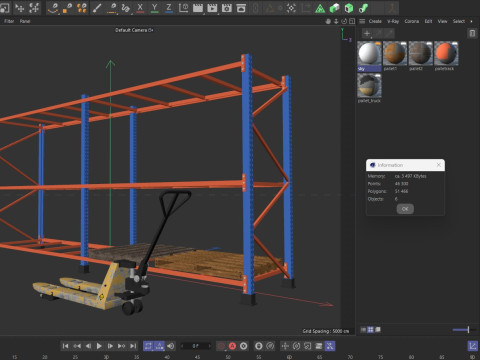Step to previous frame

click(88, 346)
